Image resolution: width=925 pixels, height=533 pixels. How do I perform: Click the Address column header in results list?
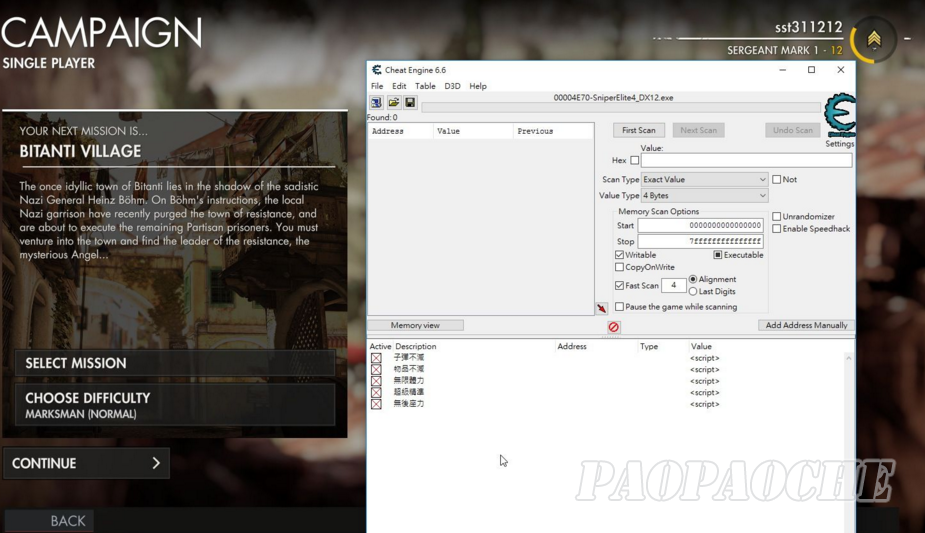401,131
